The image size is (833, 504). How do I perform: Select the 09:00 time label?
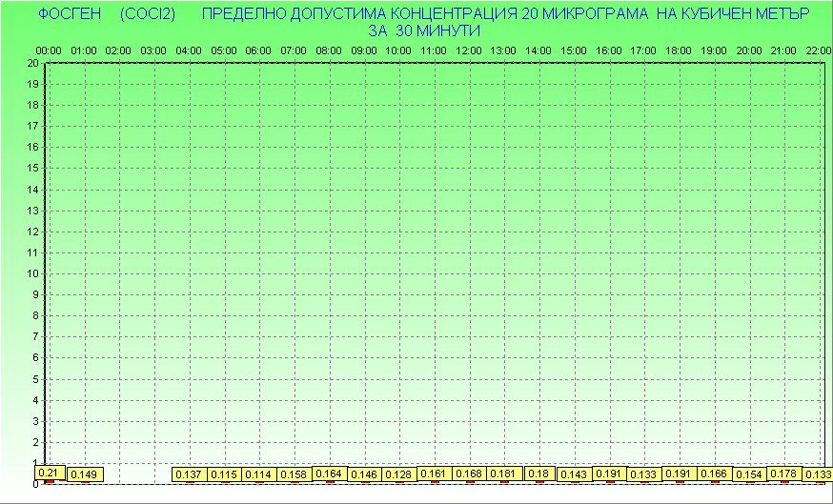364,50
